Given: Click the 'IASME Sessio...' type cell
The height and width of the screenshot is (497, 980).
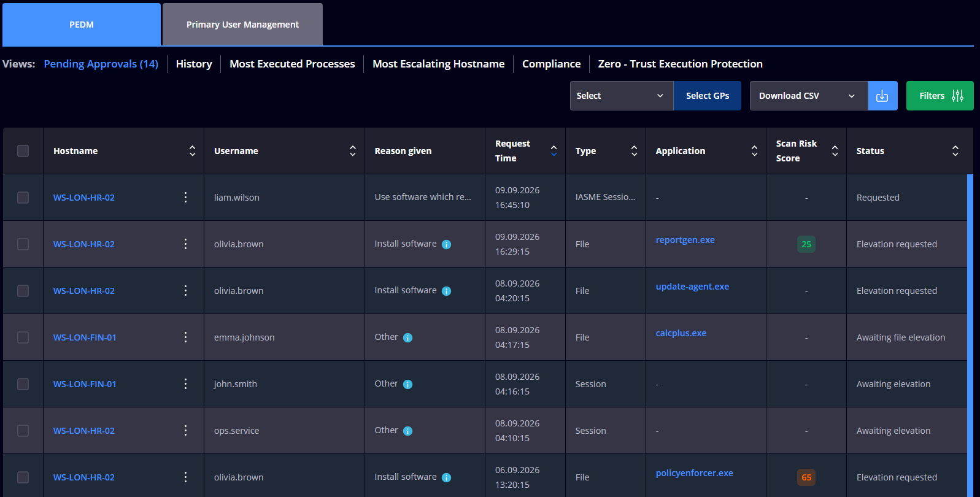Looking at the screenshot, I should tap(605, 197).
